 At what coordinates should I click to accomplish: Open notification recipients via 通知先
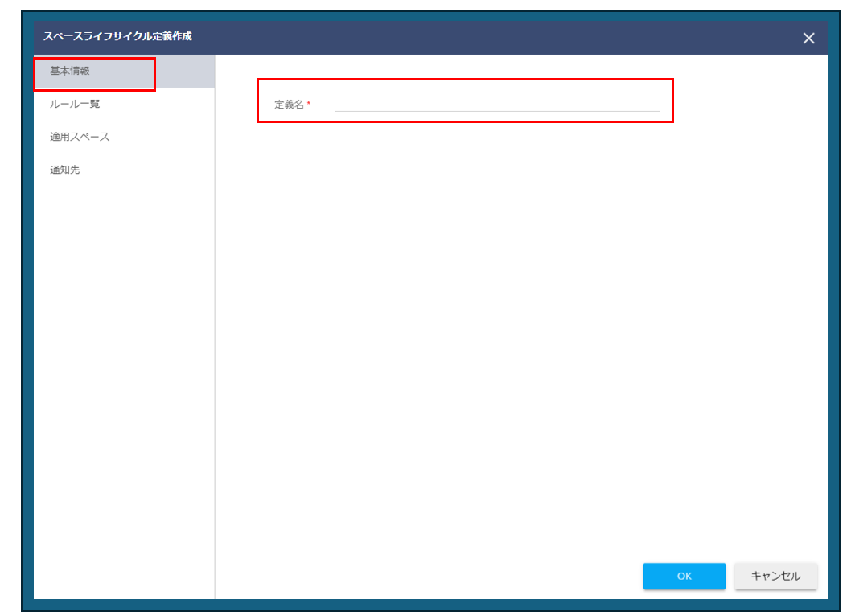[x=65, y=170]
